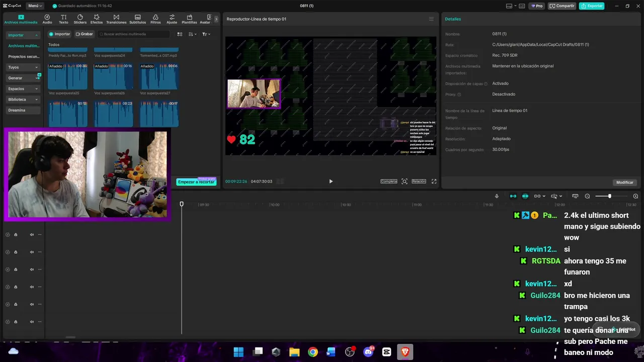Click the Windows Start button
Image resolution: width=644 pixels, height=362 pixels.
pyautogui.click(x=238, y=351)
